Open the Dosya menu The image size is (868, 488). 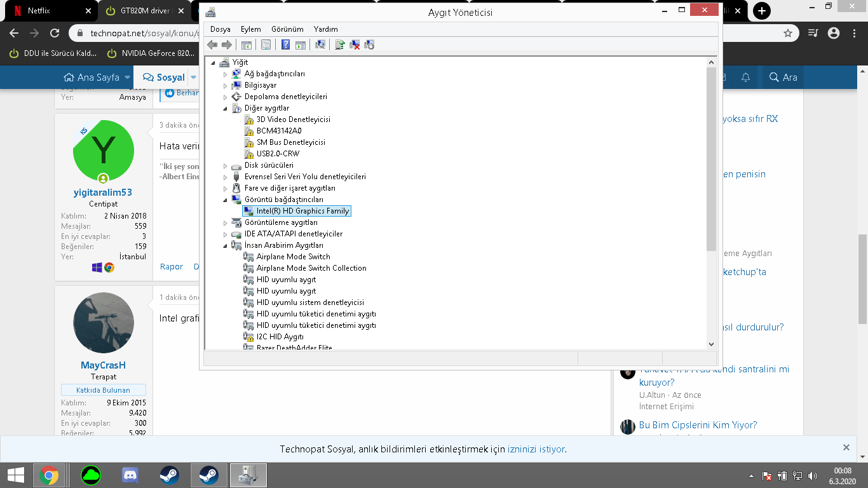[x=220, y=29]
